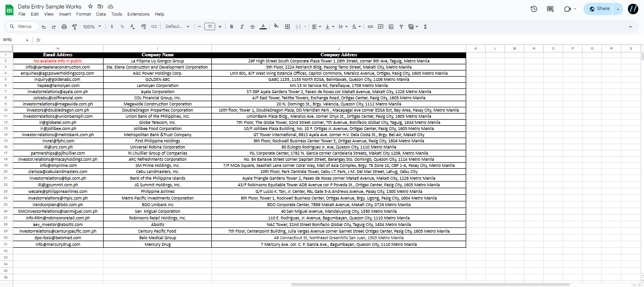
Task: Click the Share button
Action: click(x=599, y=9)
